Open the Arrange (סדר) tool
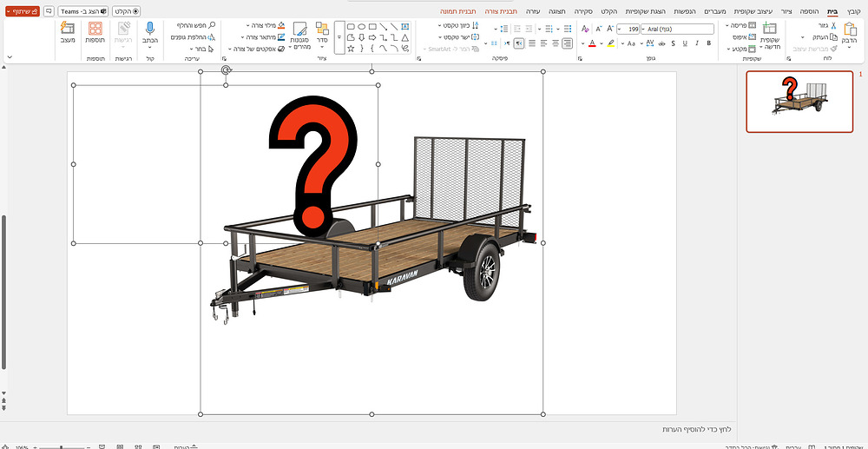The height and width of the screenshot is (449, 868). coord(322,36)
